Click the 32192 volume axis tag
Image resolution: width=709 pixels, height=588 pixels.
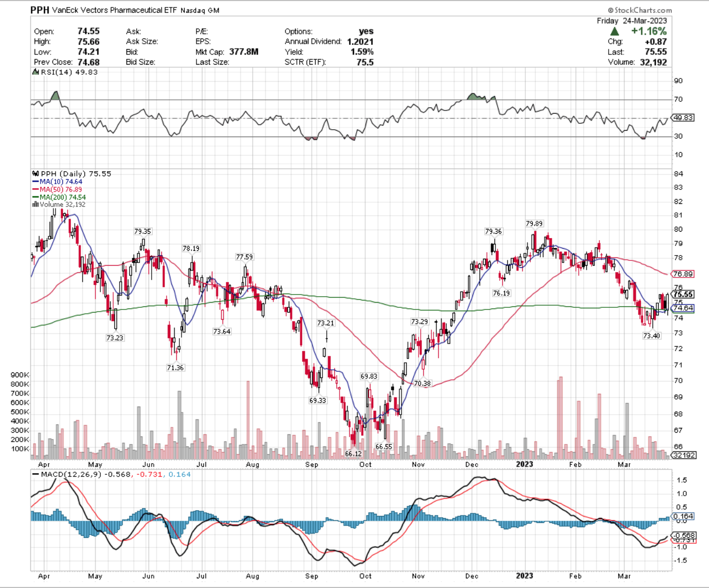[x=683, y=455]
